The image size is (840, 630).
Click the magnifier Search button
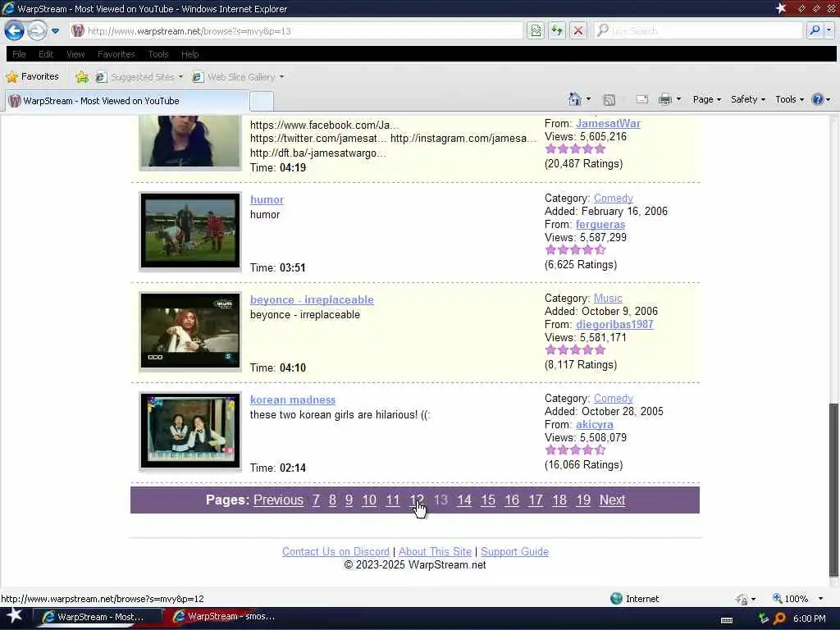(815, 30)
